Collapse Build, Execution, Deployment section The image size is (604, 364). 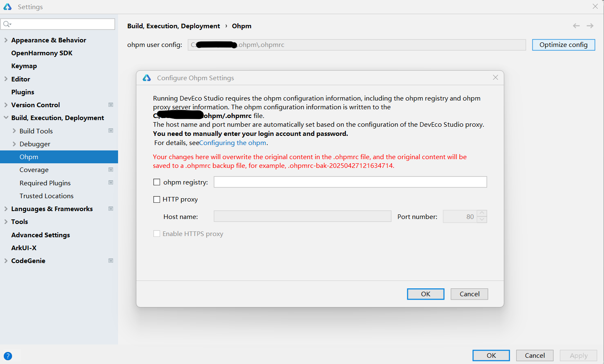(6, 118)
